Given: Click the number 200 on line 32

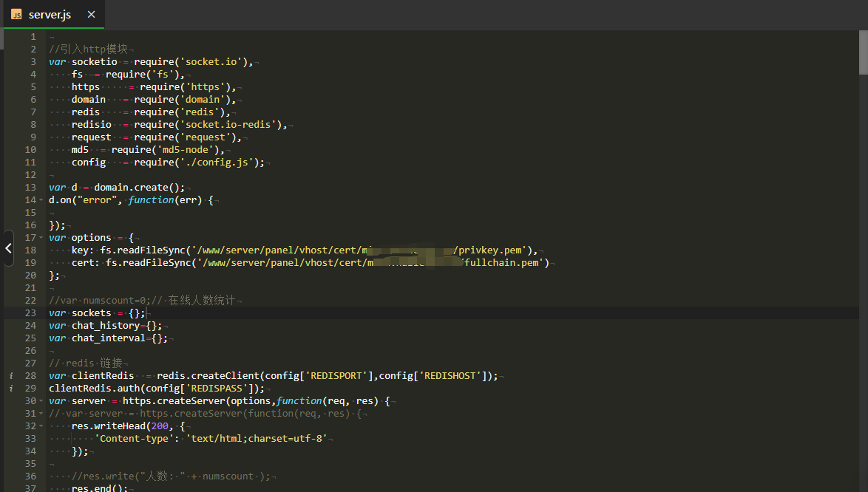Looking at the screenshot, I should [160, 426].
